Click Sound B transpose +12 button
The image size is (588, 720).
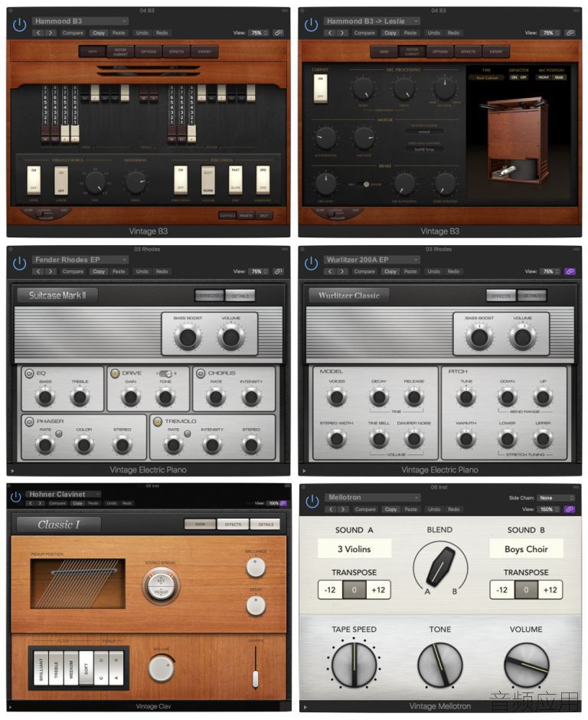click(550, 590)
